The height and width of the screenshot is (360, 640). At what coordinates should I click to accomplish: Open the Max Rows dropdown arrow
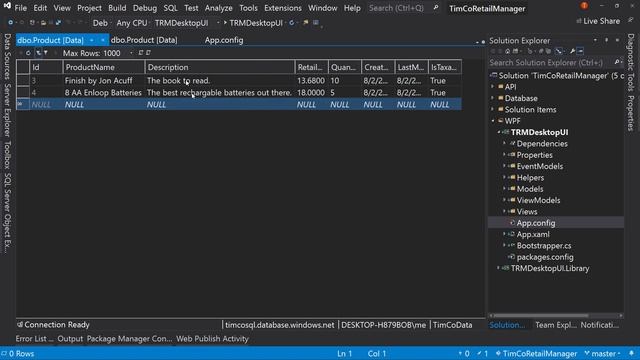[131, 53]
